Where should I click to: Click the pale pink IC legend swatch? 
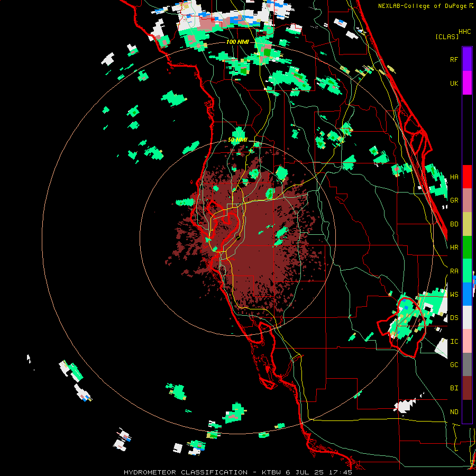coord(467,341)
